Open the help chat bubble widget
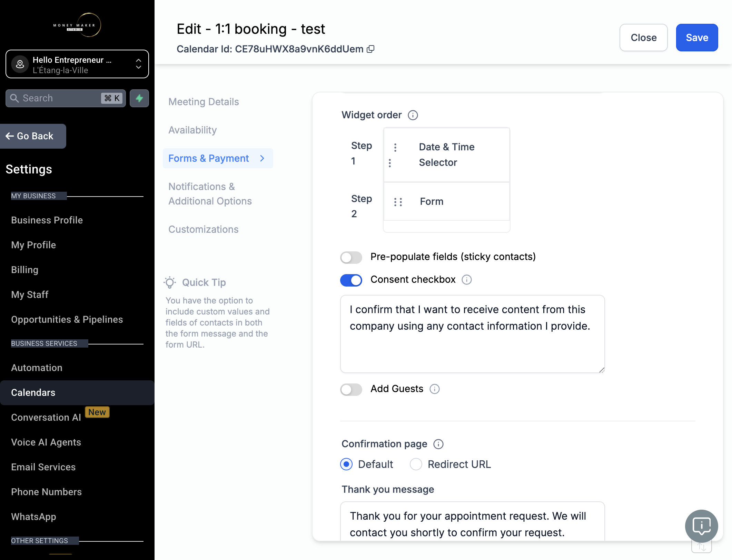 click(701, 526)
